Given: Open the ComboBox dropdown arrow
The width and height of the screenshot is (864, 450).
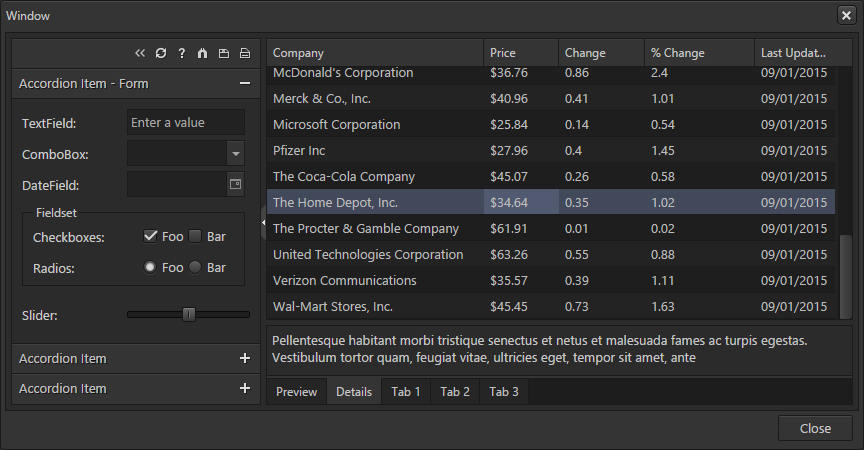Looking at the screenshot, I should pyautogui.click(x=236, y=154).
